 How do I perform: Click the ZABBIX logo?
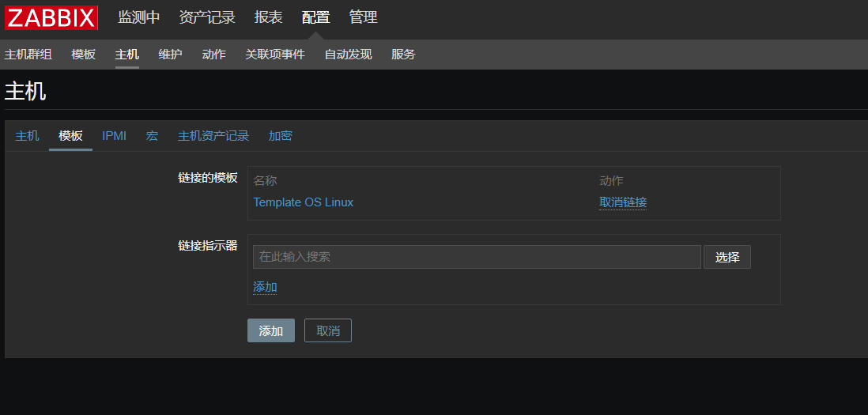(x=51, y=17)
